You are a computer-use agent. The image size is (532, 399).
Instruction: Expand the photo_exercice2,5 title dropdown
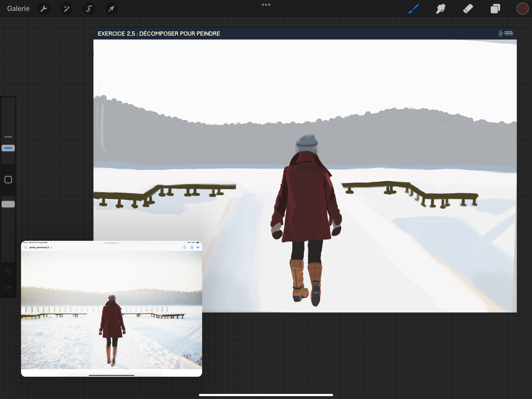pyautogui.click(x=51, y=247)
